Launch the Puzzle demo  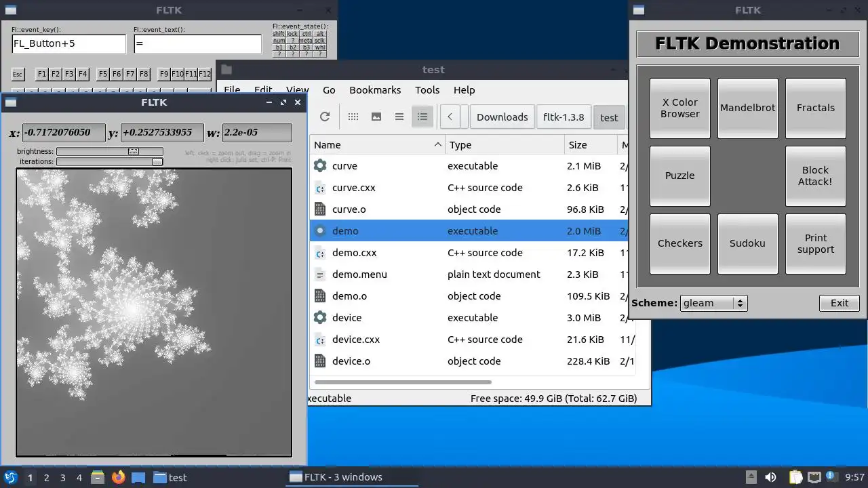(x=680, y=176)
